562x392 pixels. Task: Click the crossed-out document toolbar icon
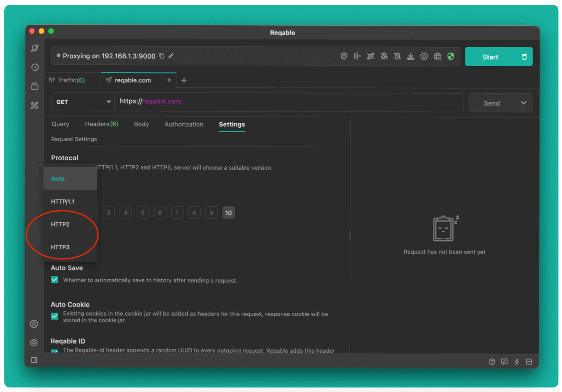[397, 56]
